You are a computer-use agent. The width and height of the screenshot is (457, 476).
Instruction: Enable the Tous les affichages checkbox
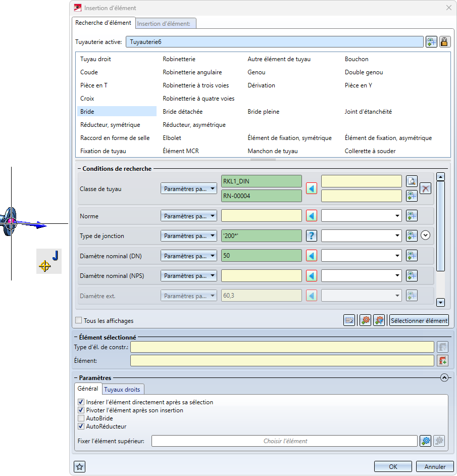click(79, 320)
